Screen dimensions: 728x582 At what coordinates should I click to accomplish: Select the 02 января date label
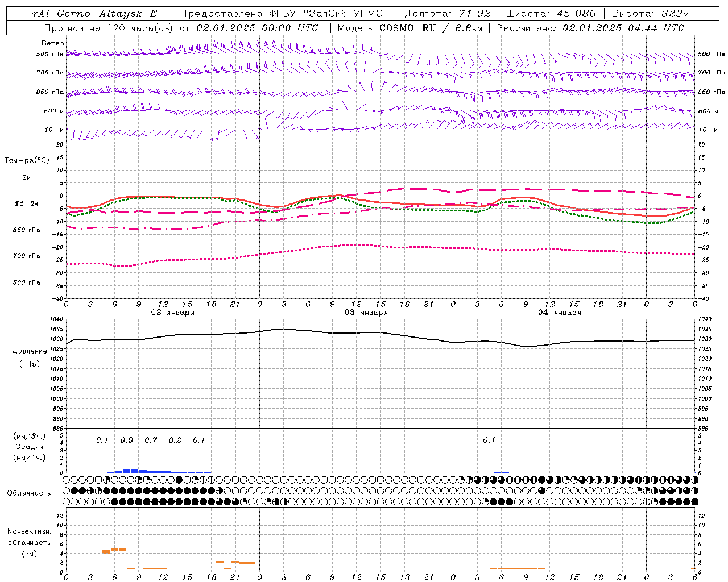(172, 313)
